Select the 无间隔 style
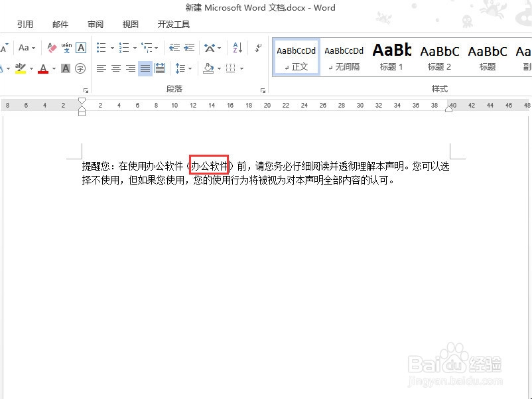This screenshot has width=532, height=399. 344,56
